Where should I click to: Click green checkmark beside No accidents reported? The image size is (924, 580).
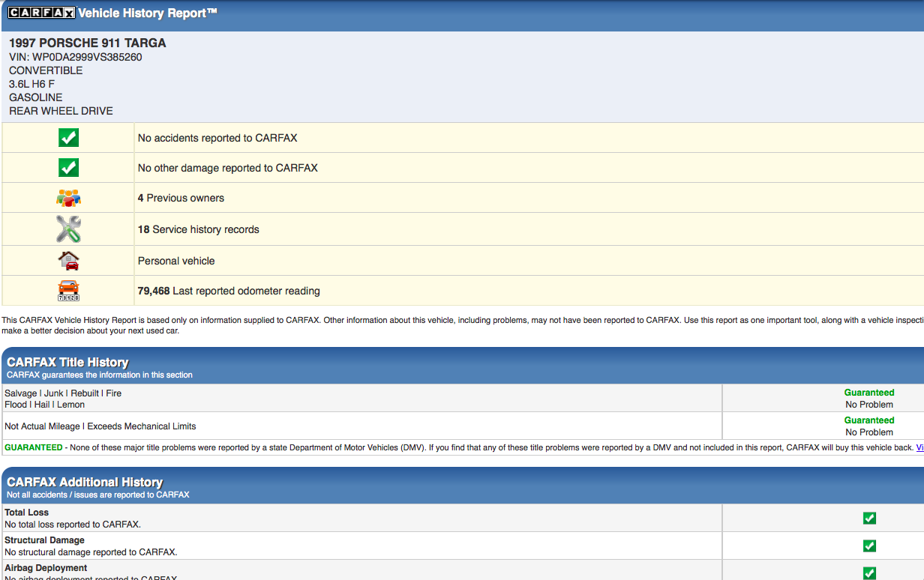68,138
